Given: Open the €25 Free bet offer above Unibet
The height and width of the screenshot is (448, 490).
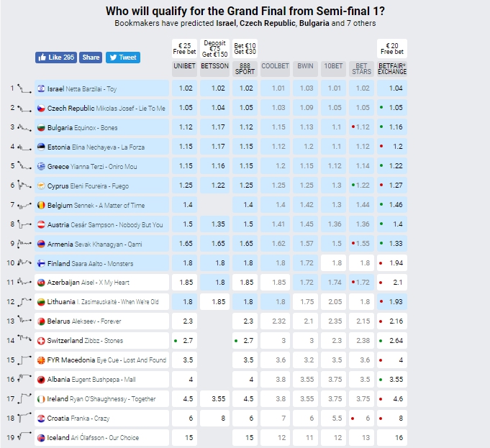Looking at the screenshot, I should click(184, 48).
